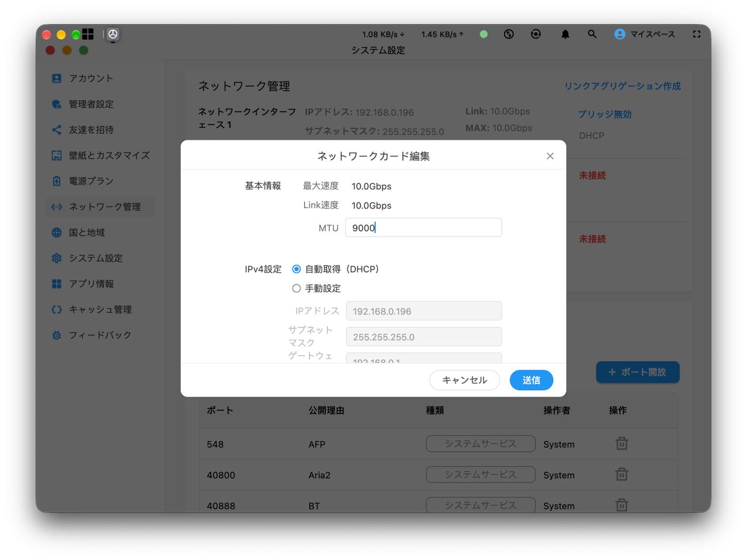The width and height of the screenshot is (747, 560).
Task: Click the ＋ポート開放 button
Action: click(638, 372)
